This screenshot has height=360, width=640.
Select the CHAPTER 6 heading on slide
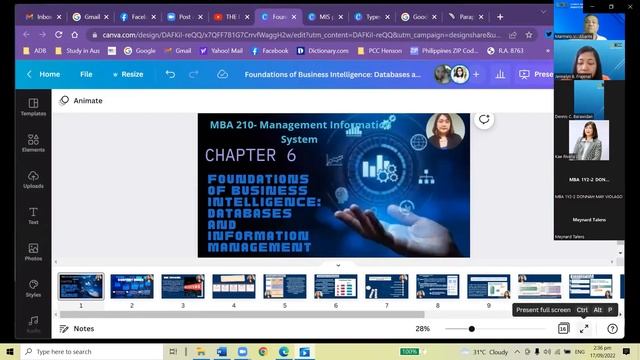[x=250, y=156]
